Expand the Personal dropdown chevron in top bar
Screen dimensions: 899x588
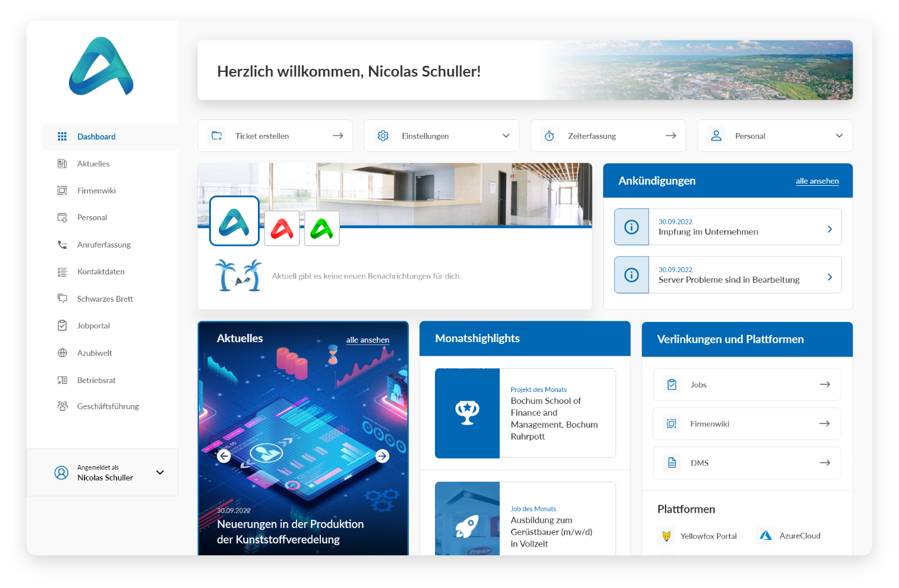click(840, 136)
